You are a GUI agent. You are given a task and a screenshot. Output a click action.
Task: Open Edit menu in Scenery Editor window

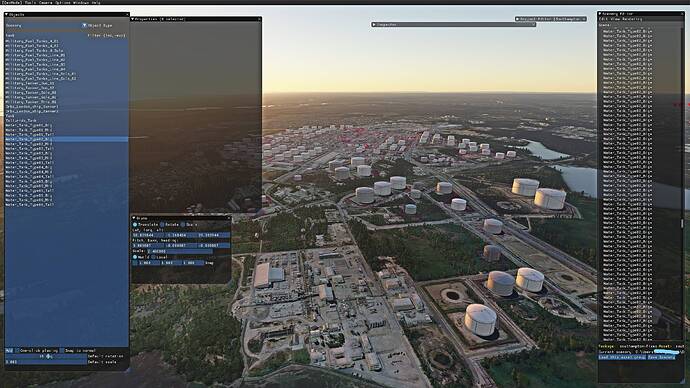(603, 19)
